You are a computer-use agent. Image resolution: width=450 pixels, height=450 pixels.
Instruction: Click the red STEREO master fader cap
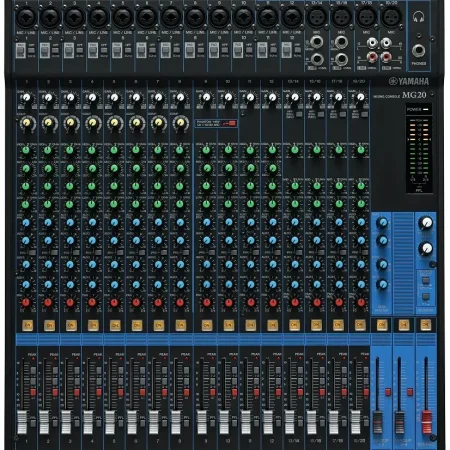[x=427, y=422]
